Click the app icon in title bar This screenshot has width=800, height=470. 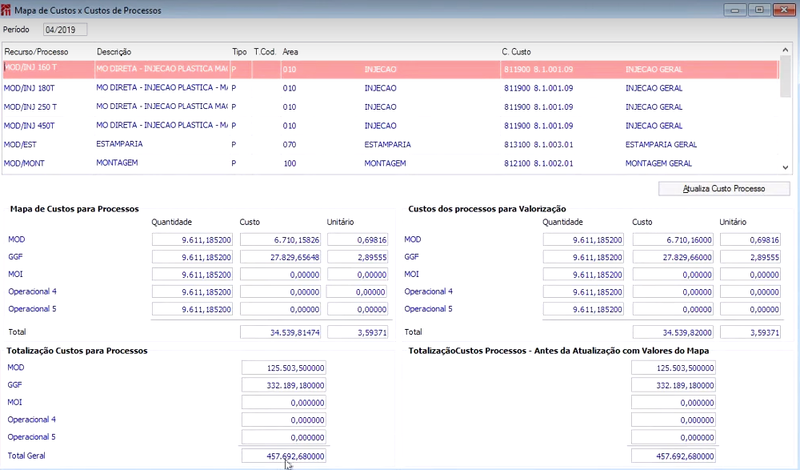6,10
